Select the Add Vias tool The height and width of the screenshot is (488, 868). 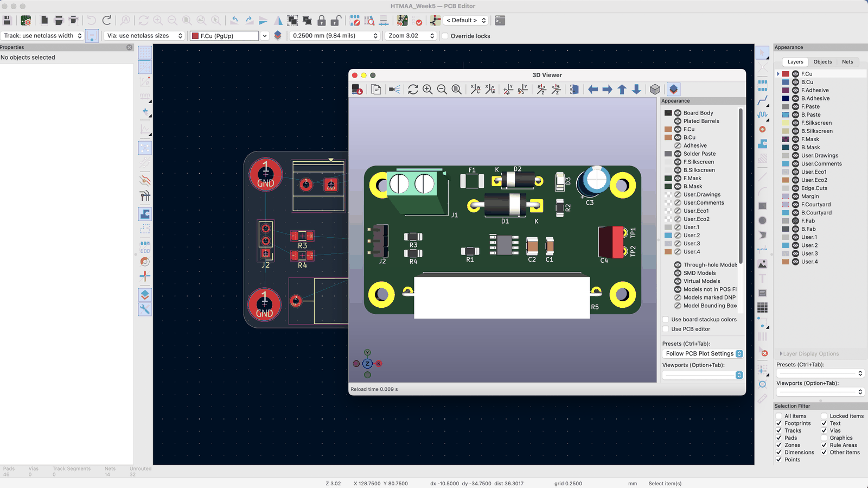point(763,129)
